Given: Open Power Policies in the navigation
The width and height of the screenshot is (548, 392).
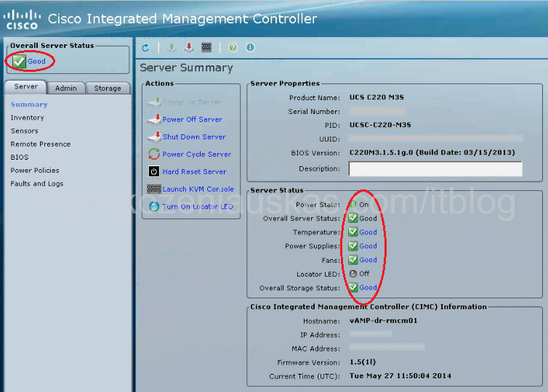Looking at the screenshot, I should (35, 171).
